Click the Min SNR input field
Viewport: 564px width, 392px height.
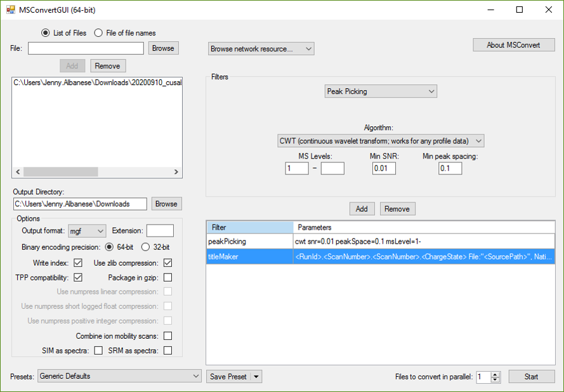(384, 168)
